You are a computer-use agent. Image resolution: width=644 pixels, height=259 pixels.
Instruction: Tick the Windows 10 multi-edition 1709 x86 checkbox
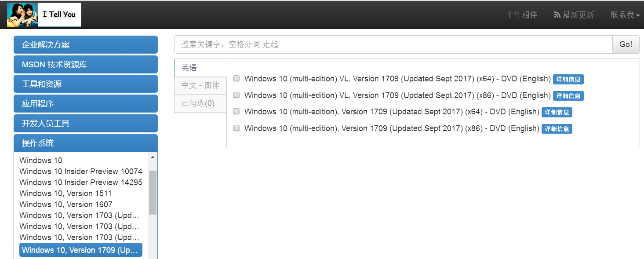pos(236,128)
